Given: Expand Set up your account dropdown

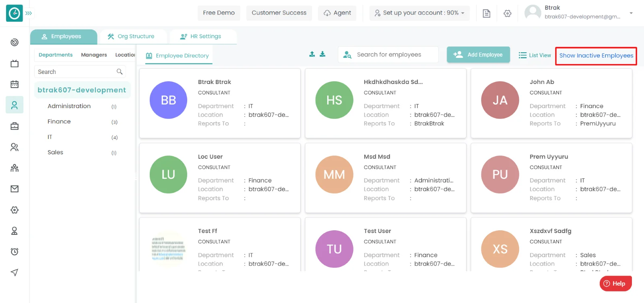Looking at the screenshot, I should pyautogui.click(x=419, y=13).
